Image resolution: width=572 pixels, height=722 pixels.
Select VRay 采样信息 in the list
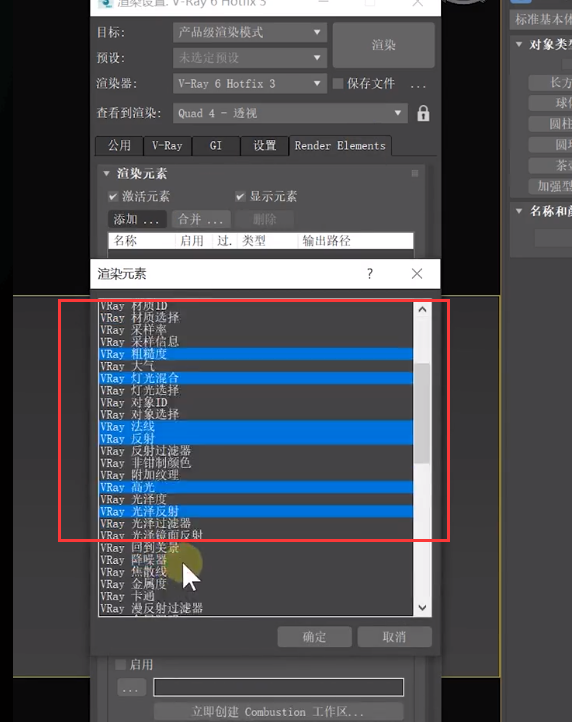coord(256,342)
